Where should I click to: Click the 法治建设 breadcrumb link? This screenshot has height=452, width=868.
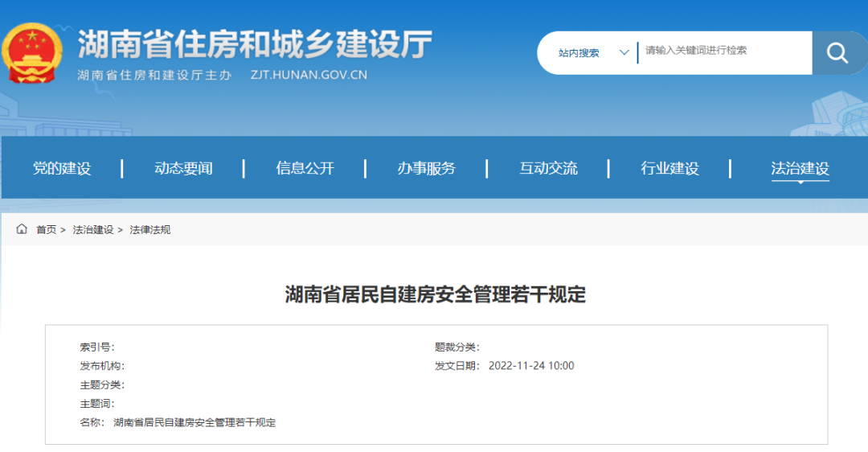click(x=93, y=230)
